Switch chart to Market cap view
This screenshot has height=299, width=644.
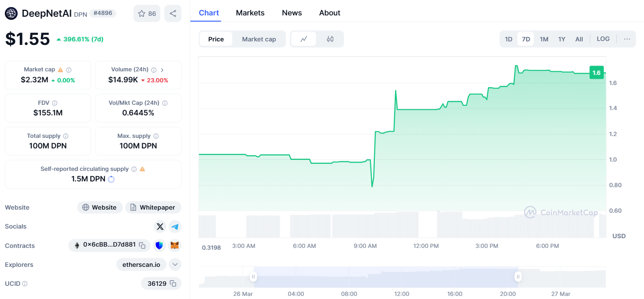point(259,39)
